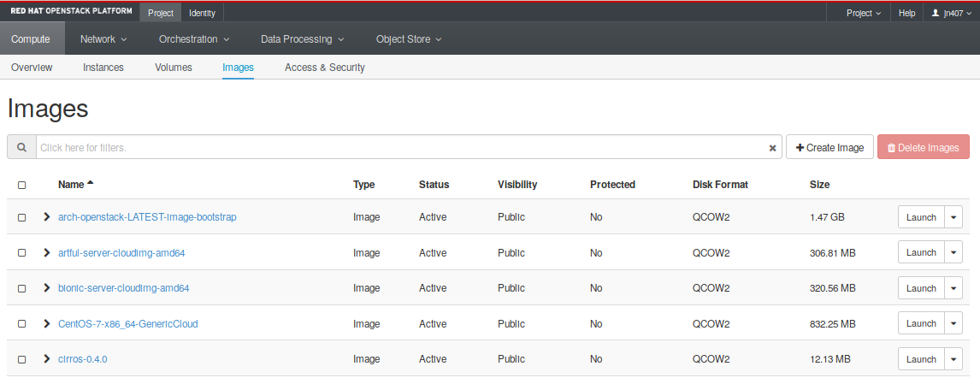
Task: Select the artful-server-cloudimg-amd64 checkbox
Action: point(22,253)
